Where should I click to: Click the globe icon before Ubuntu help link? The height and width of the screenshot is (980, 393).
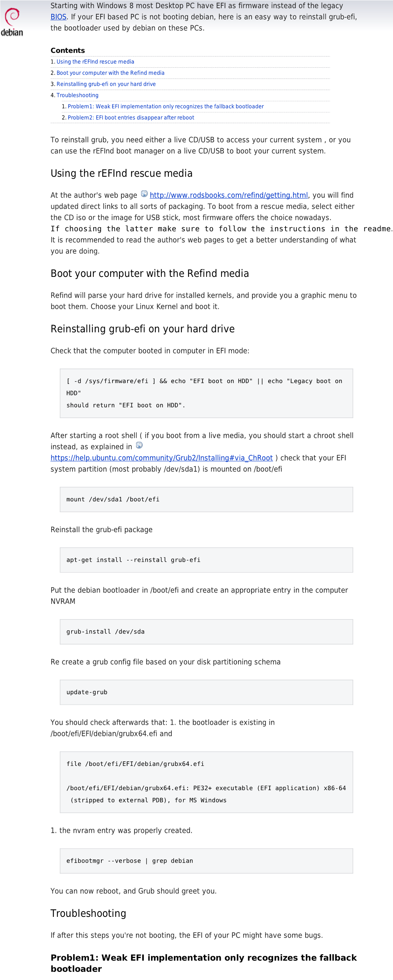139,445
